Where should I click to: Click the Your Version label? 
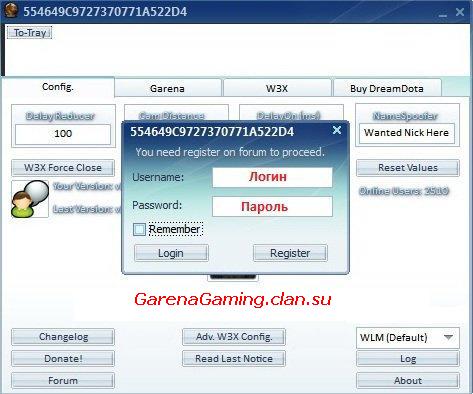87,186
